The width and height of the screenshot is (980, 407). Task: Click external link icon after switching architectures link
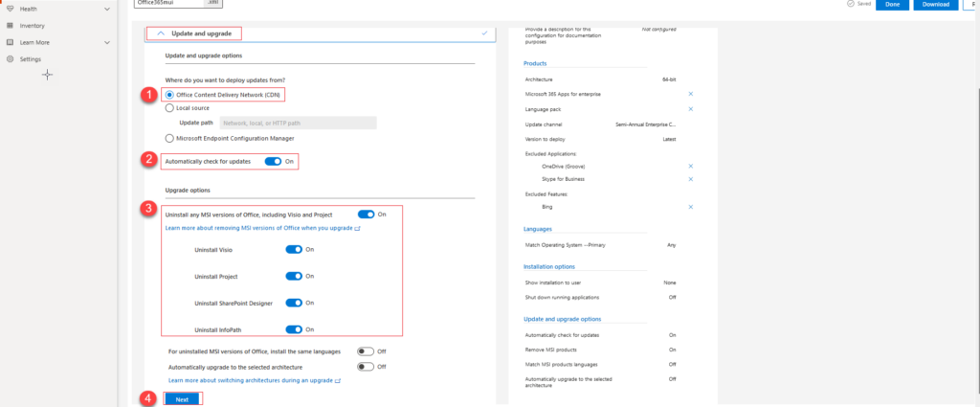click(338, 380)
